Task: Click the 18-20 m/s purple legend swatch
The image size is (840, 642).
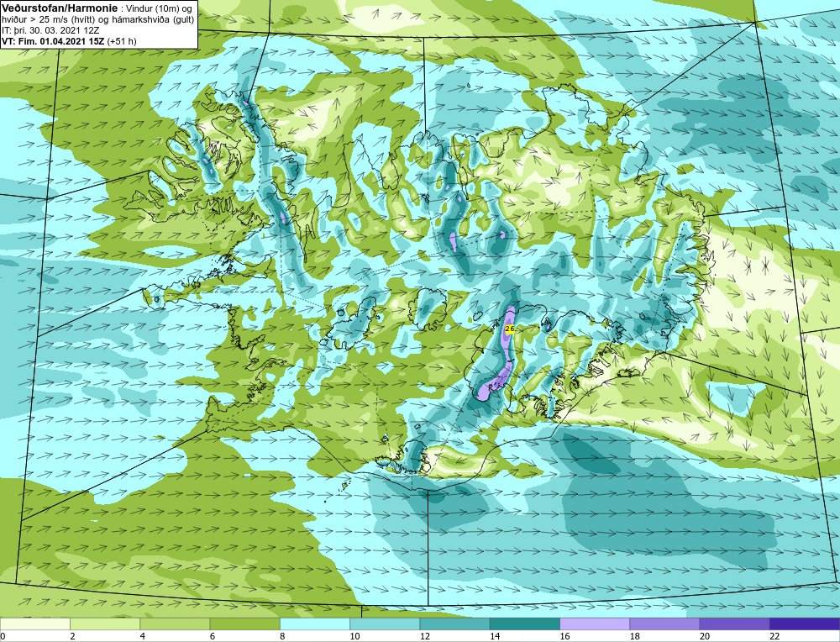Action: coord(664,624)
